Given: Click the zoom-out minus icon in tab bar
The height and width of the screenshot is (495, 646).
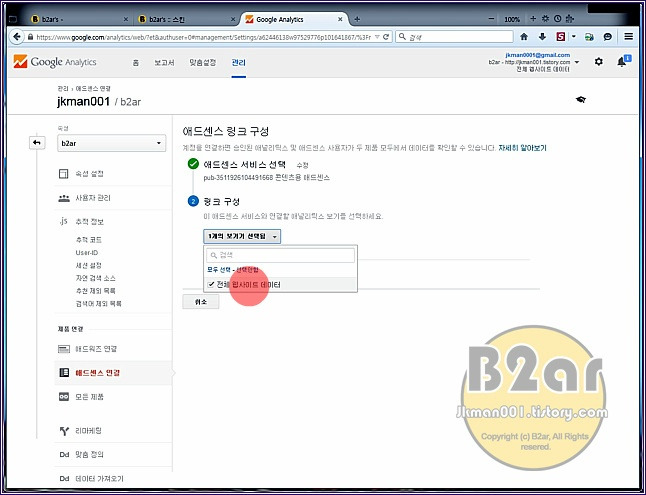Looking at the screenshot, I should click(491, 19).
